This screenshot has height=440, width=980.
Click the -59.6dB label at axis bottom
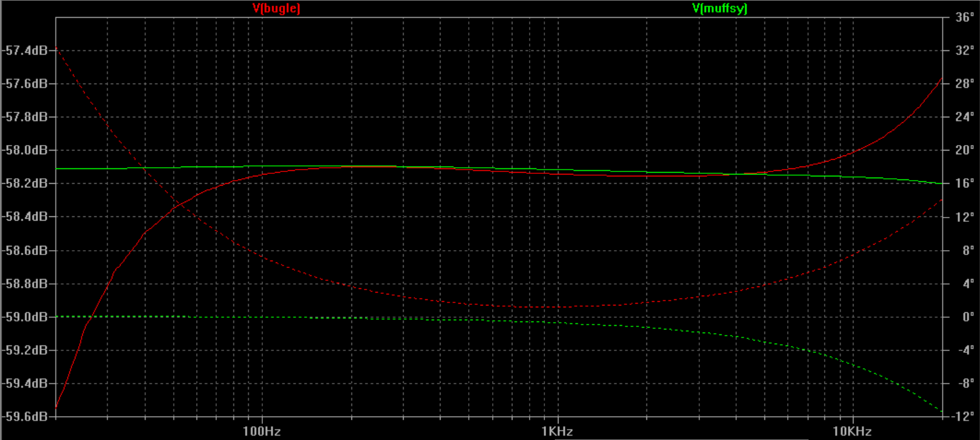pos(25,417)
